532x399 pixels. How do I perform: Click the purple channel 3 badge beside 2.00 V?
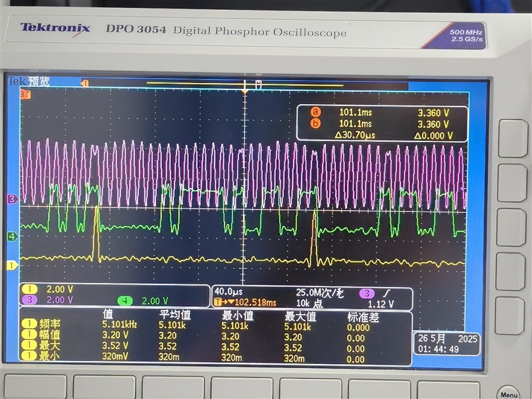(x=30, y=300)
